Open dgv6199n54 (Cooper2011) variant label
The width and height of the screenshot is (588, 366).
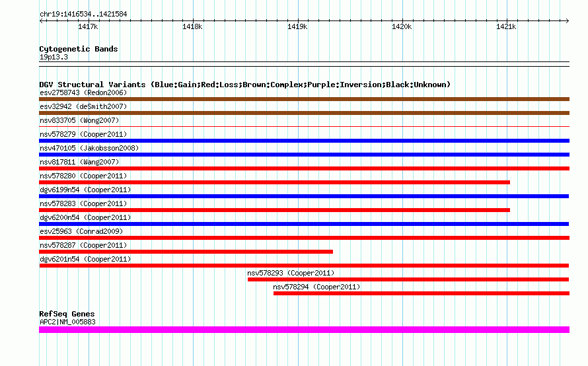click(85, 190)
